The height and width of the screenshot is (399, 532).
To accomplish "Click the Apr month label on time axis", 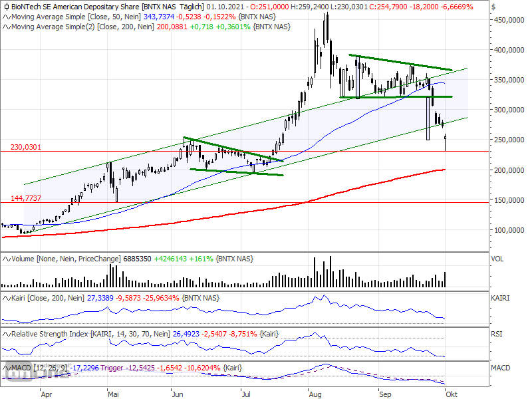I will [x=46, y=394].
